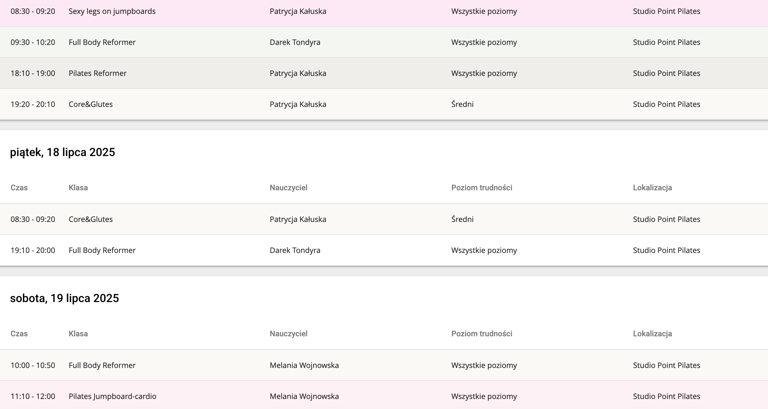
Task: Click the piątek, 18 lipca 2025 heading
Action: pyautogui.click(x=62, y=153)
